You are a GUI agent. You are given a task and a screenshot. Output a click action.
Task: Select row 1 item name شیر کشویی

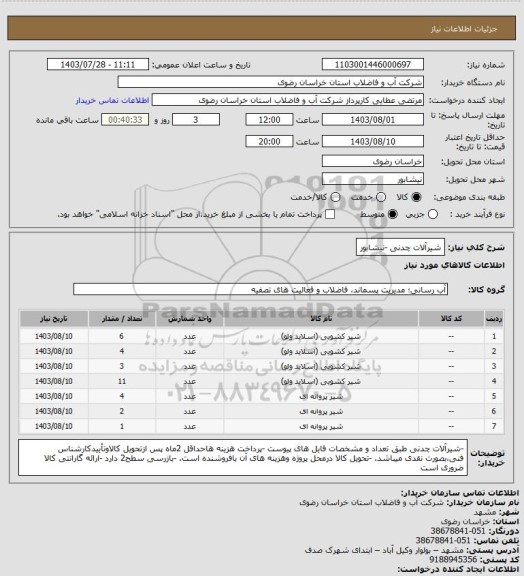pyautogui.click(x=321, y=336)
